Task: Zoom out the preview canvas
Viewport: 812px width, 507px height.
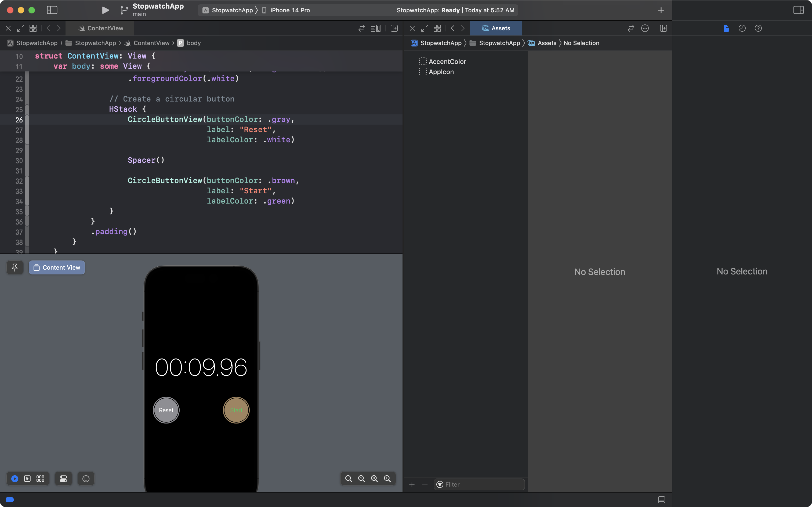Action: (x=349, y=479)
